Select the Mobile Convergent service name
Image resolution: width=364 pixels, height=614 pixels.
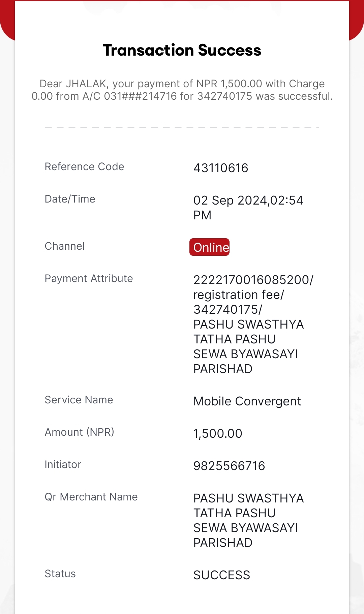point(247,401)
